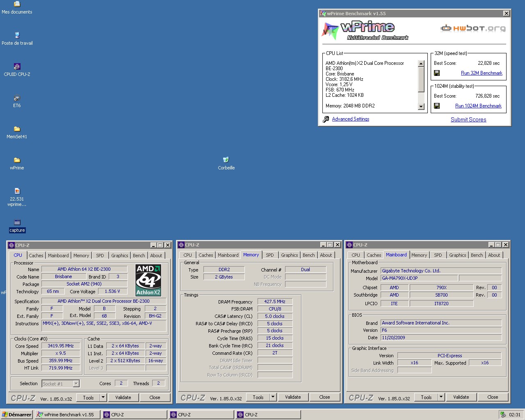Click the 22,828 sec best score

click(x=488, y=63)
